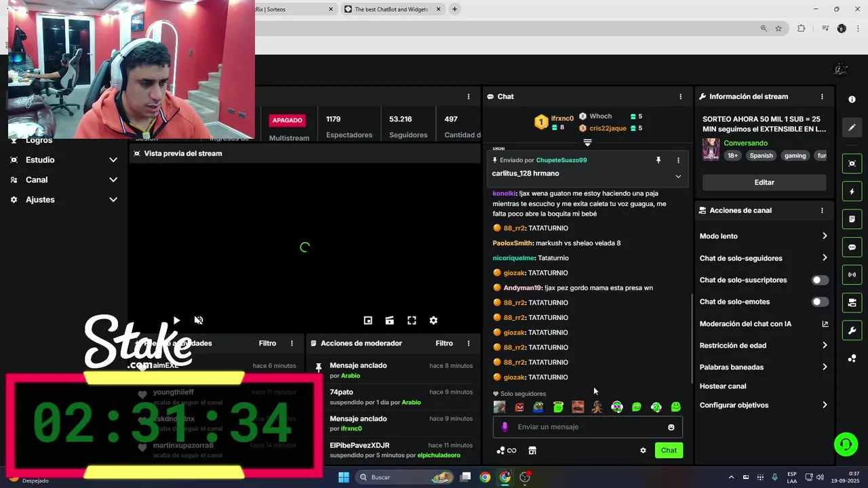This screenshot has height=488, width=868.
Task: Click the broadcast signal icon in right sidebar
Action: (852, 274)
